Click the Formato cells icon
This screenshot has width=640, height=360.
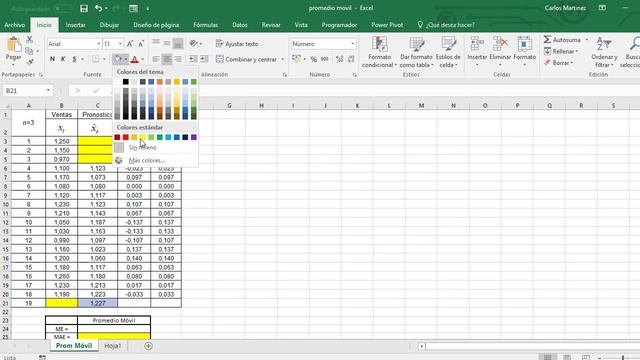click(x=524, y=44)
